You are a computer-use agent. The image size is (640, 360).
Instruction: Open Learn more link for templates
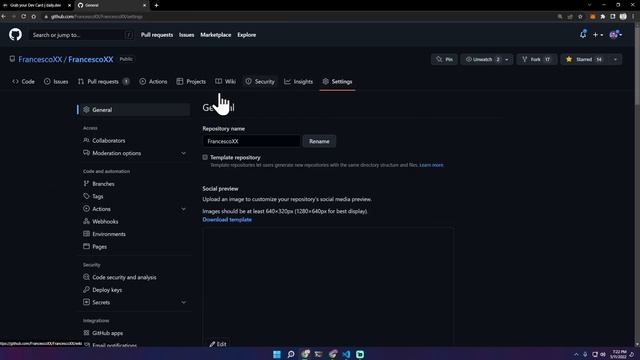[431, 165]
